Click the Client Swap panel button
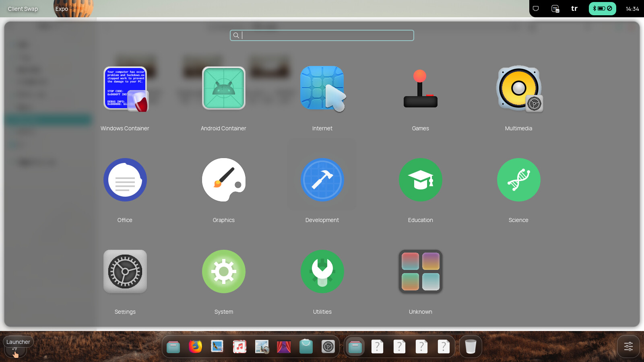This screenshot has width=644, height=362. (23, 9)
